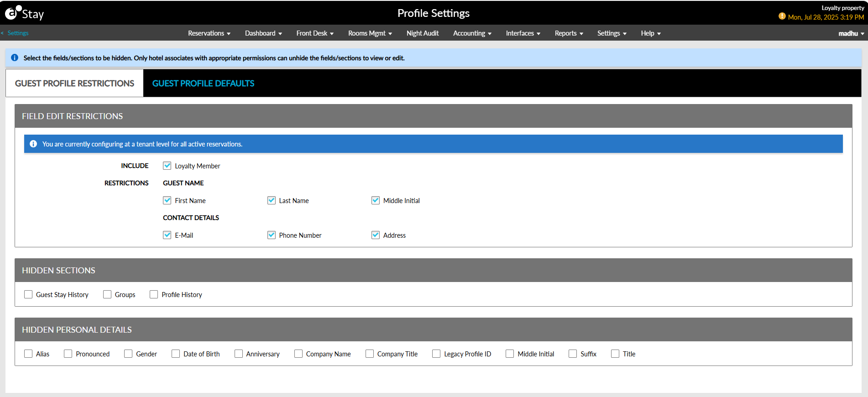
Task: Go back via the Settings link
Action: tap(18, 33)
